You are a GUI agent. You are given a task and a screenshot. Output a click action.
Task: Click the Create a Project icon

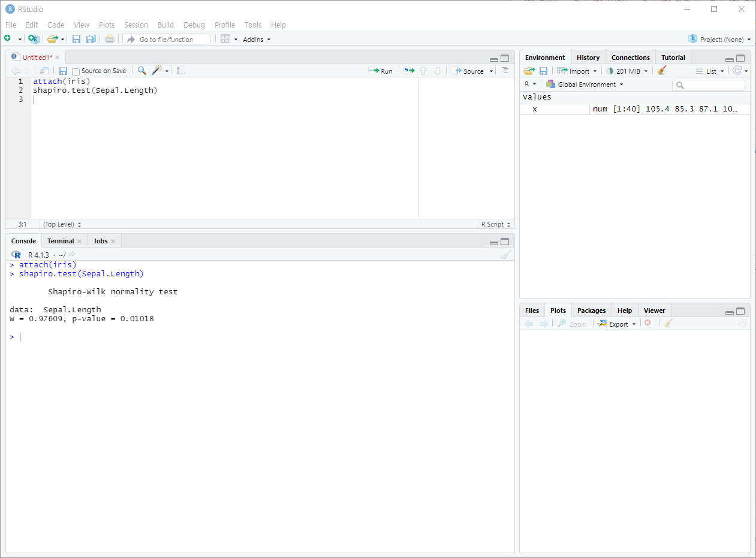coord(34,39)
